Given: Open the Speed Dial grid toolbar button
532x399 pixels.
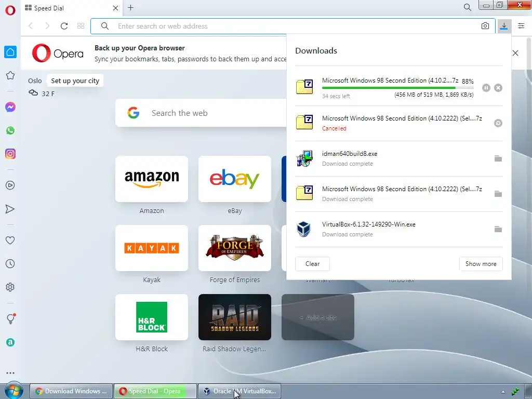Looking at the screenshot, I should (81, 26).
